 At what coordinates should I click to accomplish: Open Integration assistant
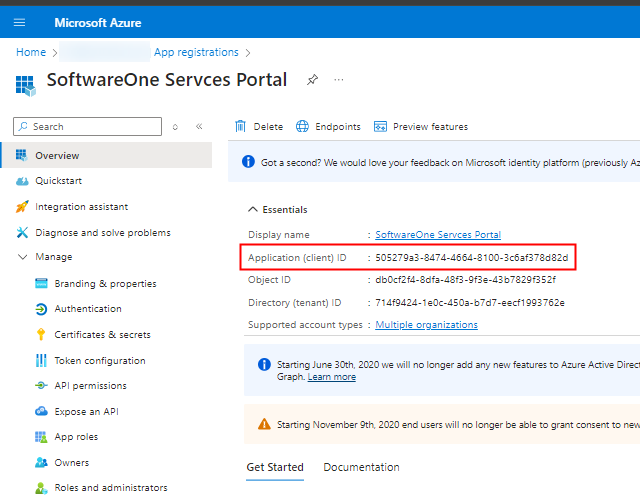(81, 207)
